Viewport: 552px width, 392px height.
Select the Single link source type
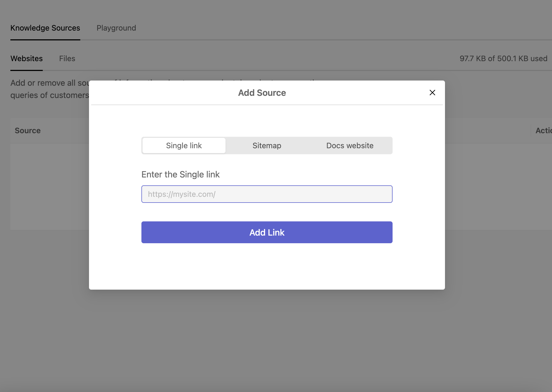click(x=184, y=145)
